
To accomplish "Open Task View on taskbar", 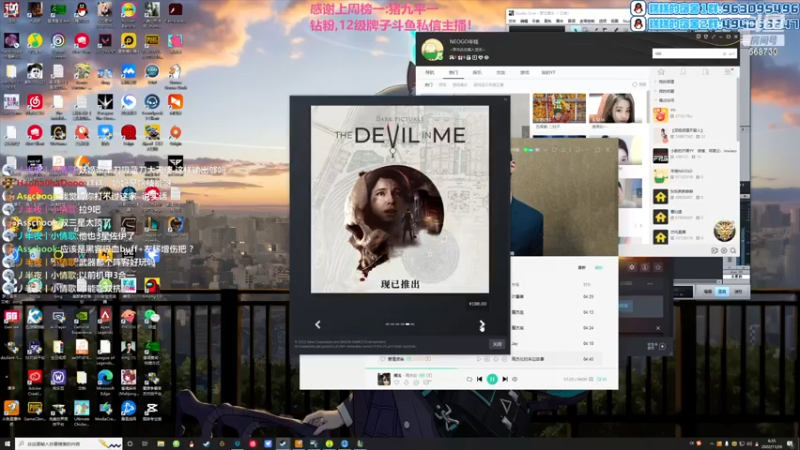I will tap(145, 444).
